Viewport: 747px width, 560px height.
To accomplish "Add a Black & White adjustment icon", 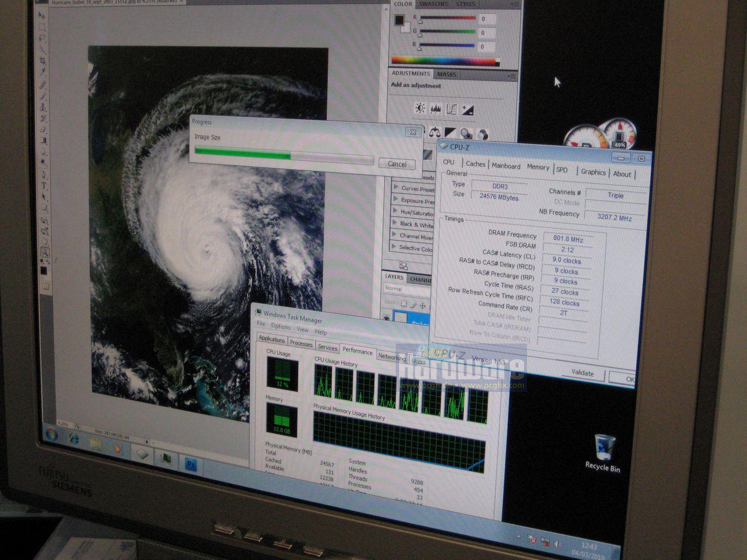I will point(451,133).
